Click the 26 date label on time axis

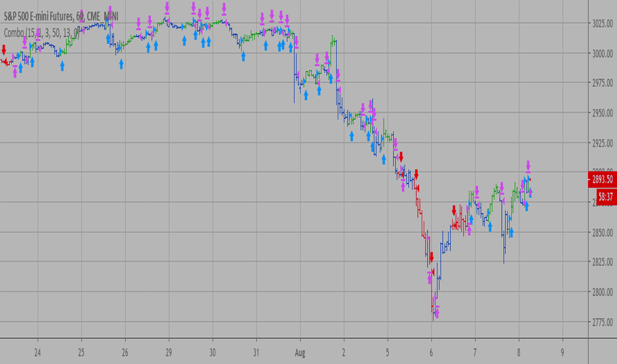124,353
